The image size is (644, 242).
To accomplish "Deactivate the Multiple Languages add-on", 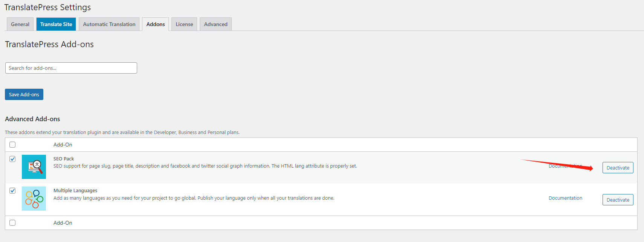I will (x=618, y=200).
